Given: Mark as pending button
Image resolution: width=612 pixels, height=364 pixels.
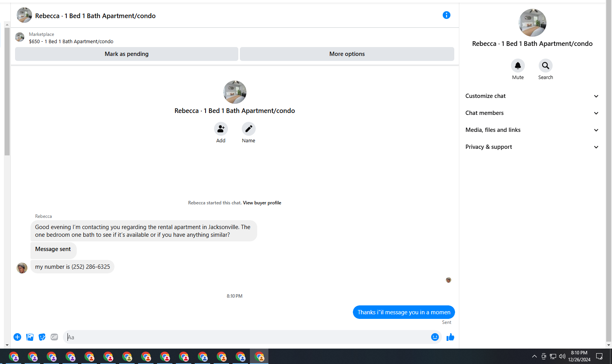Looking at the screenshot, I should 126,54.
